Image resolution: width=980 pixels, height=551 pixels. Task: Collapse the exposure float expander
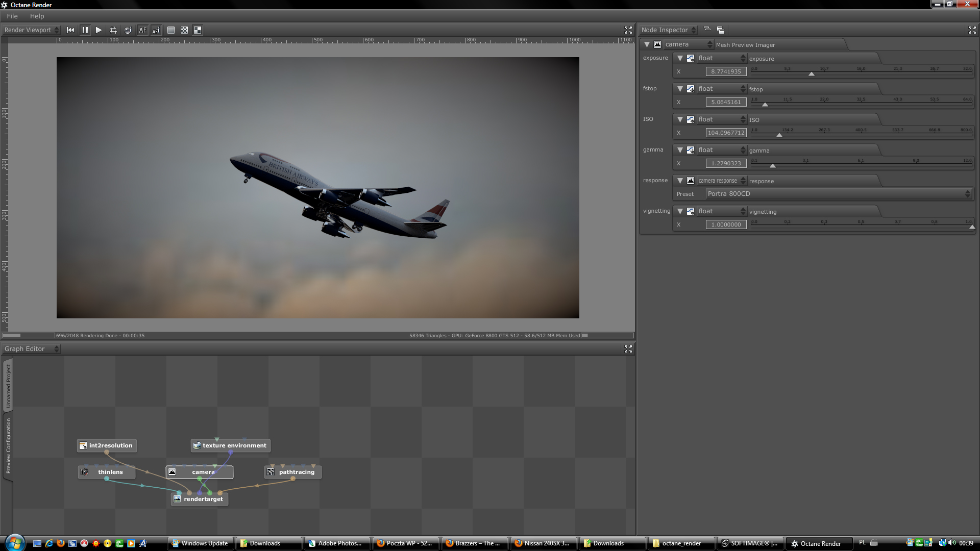click(680, 58)
